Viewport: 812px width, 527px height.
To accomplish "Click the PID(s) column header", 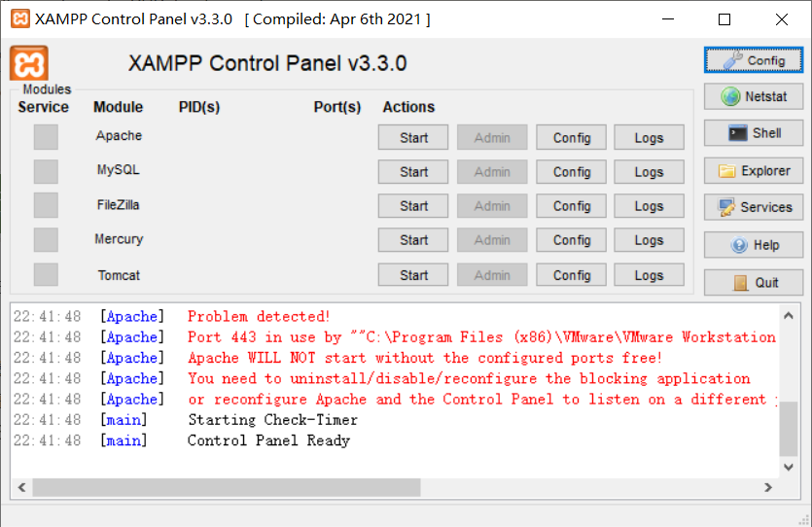I will point(199,107).
